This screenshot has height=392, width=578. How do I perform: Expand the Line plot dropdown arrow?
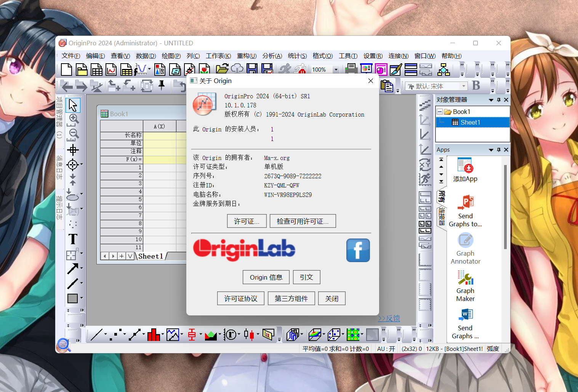[106, 334]
